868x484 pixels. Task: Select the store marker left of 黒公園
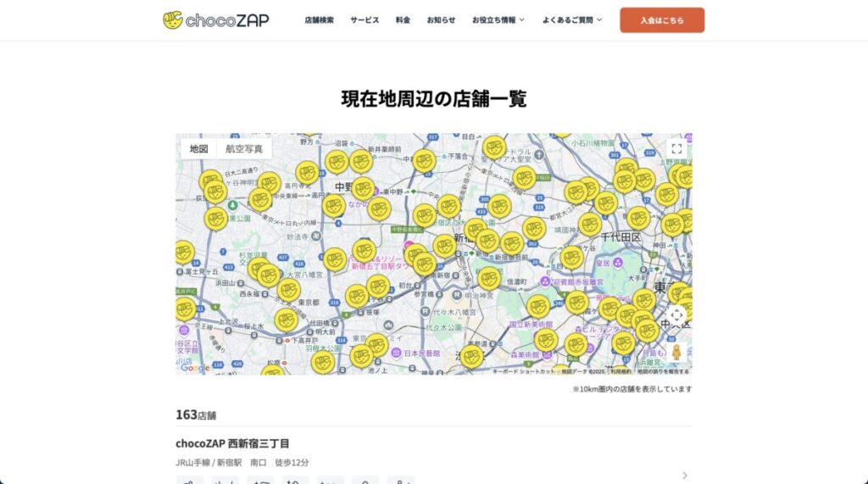(x=216, y=218)
